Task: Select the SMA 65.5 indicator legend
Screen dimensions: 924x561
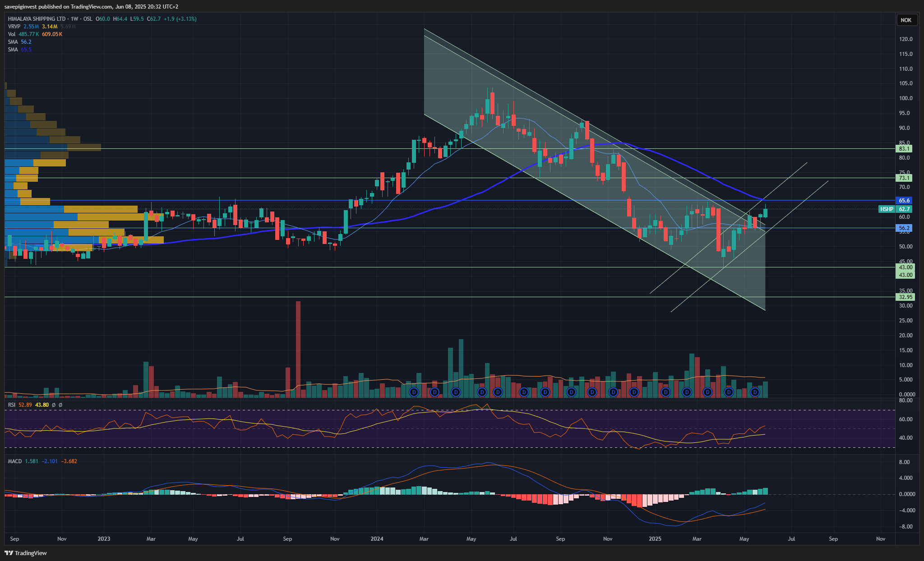Action: click(19, 50)
